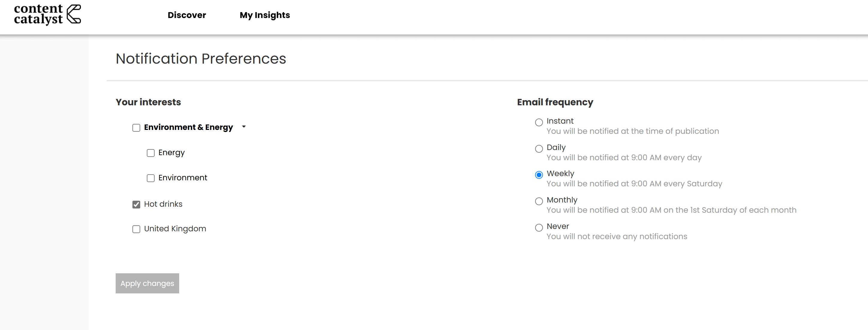The image size is (868, 330).
Task: Select the Instant email frequency radio
Action: (539, 122)
